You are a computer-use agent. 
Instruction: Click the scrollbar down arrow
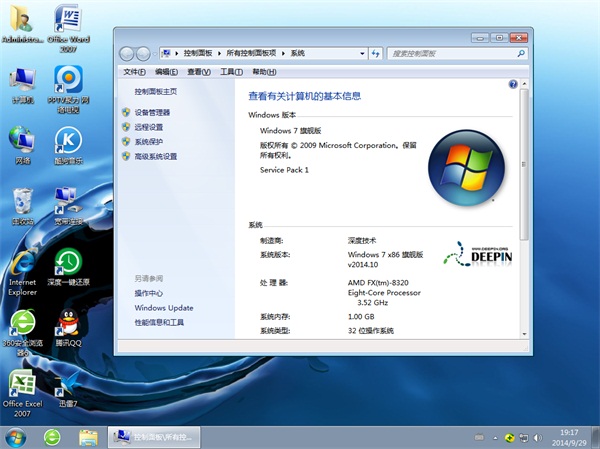525,334
